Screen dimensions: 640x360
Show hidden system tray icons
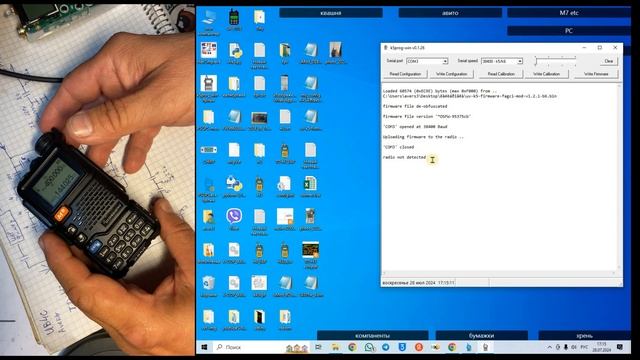point(549,347)
